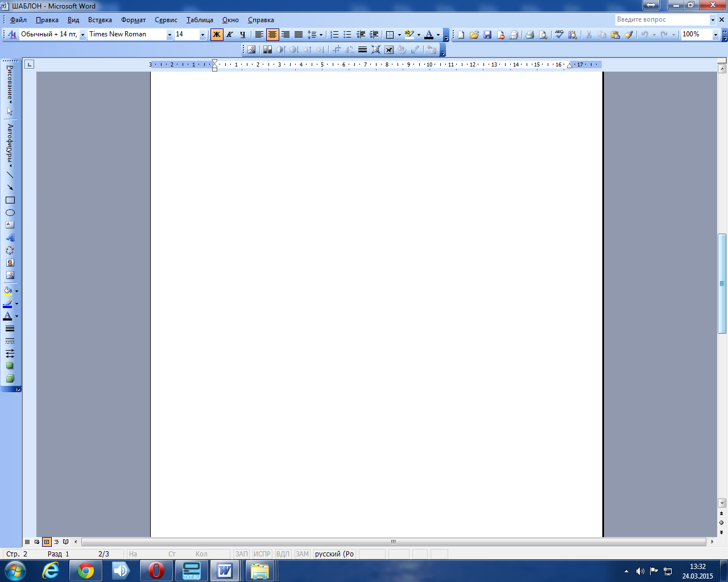Click the Line Color brush swatch
Image resolution: width=728 pixels, height=582 pixels.
click(x=8, y=304)
